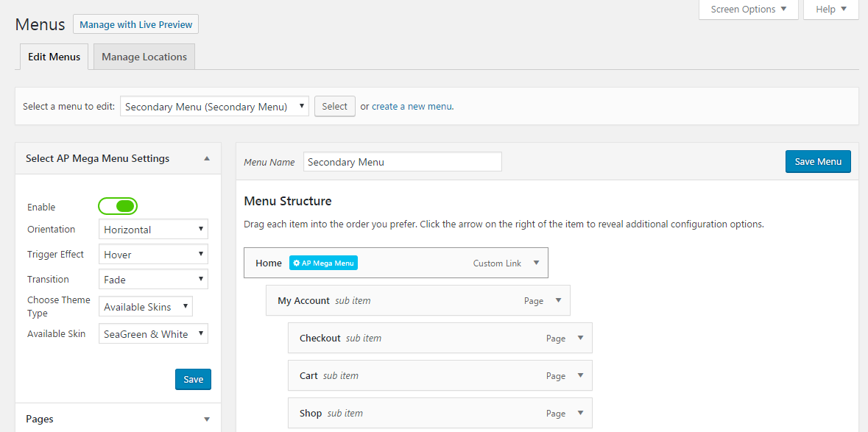Screen dimensions: 868x432
Task: Expand the Shop item arrow
Action: click(580, 413)
